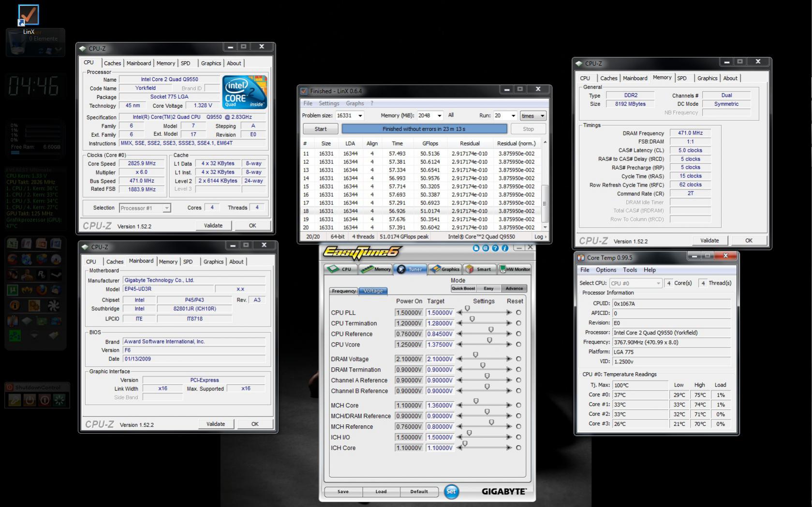This screenshot has height=507, width=812.
Task: Switch to the HW Monitor tab in EasyTune6
Action: pyautogui.click(x=515, y=269)
